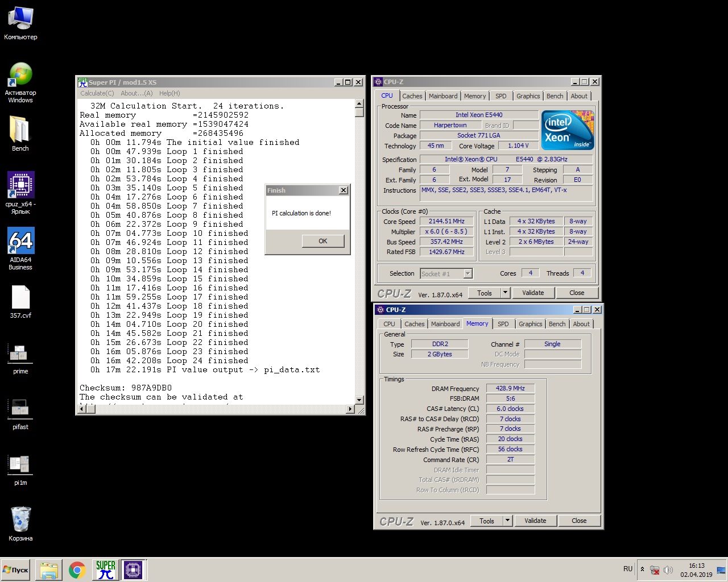Select the Caches tab in upper CPU-Z window
The height and width of the screenshot is (582, 728).
pyautogui.click(x=412, y=96)
